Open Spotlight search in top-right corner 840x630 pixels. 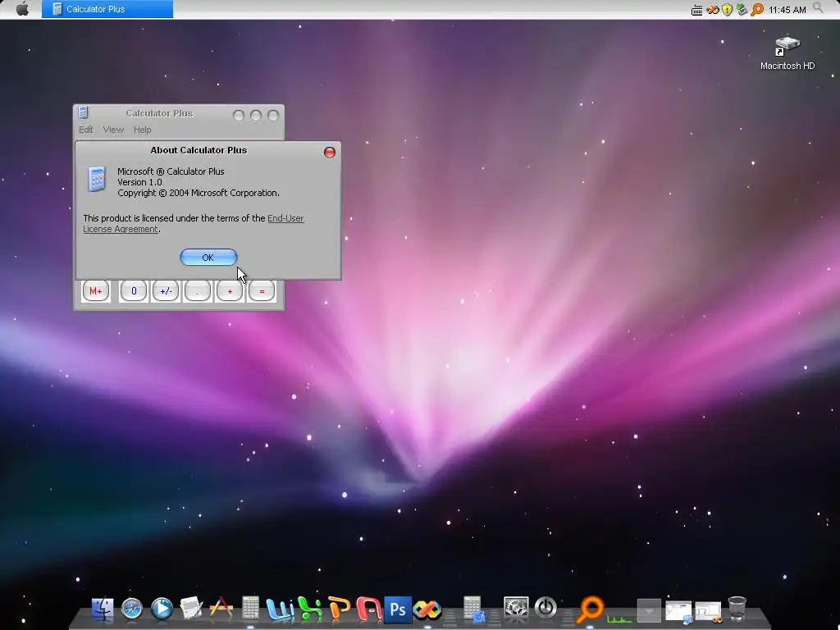(x=818, y=8)
